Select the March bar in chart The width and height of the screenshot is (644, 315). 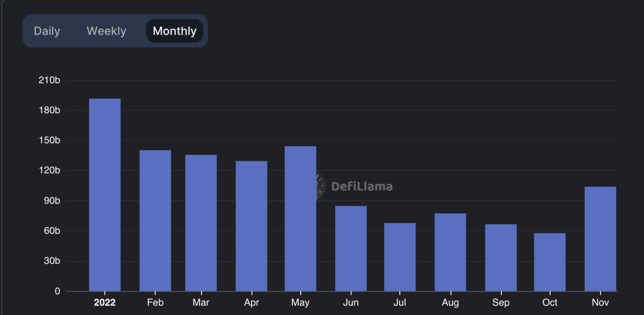(x=201, y=223)
